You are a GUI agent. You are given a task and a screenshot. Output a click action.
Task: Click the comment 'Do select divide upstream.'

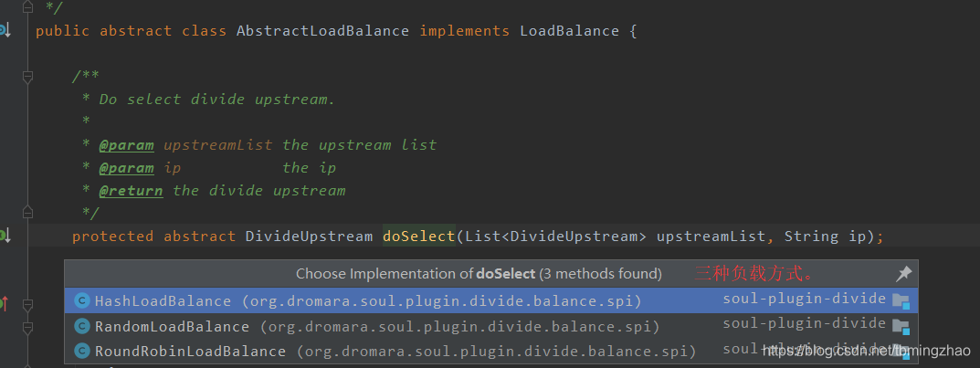[x=216, y=100]
